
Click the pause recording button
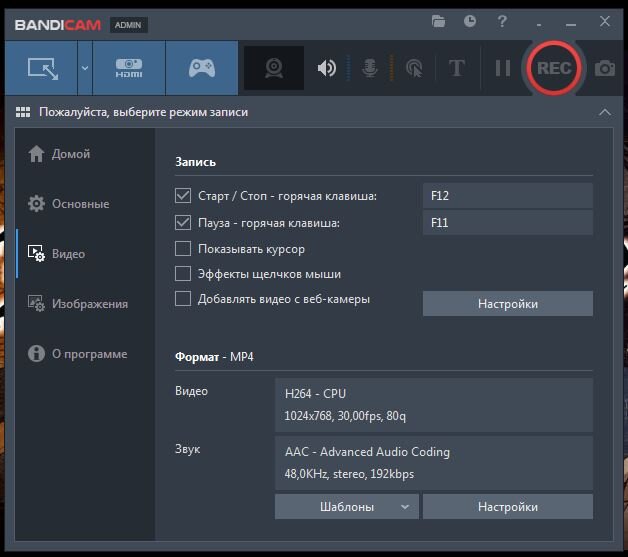503,68
